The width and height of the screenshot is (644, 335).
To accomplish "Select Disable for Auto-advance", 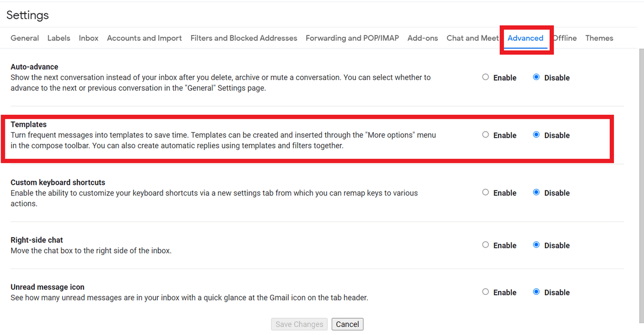I will coord(536,77).
